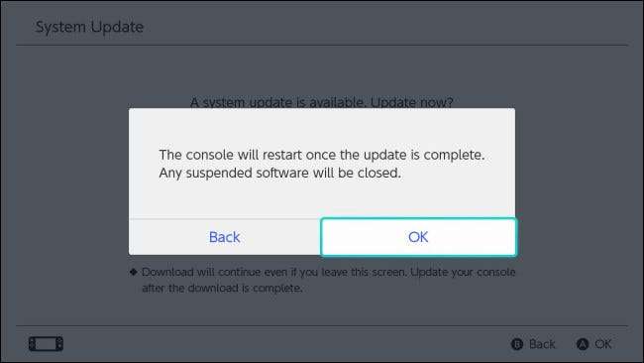Image resolution: width=644 pixels, height=363 pixels.
Task: Click the 'after the download is complete' line
Action: tap(222, 289)
